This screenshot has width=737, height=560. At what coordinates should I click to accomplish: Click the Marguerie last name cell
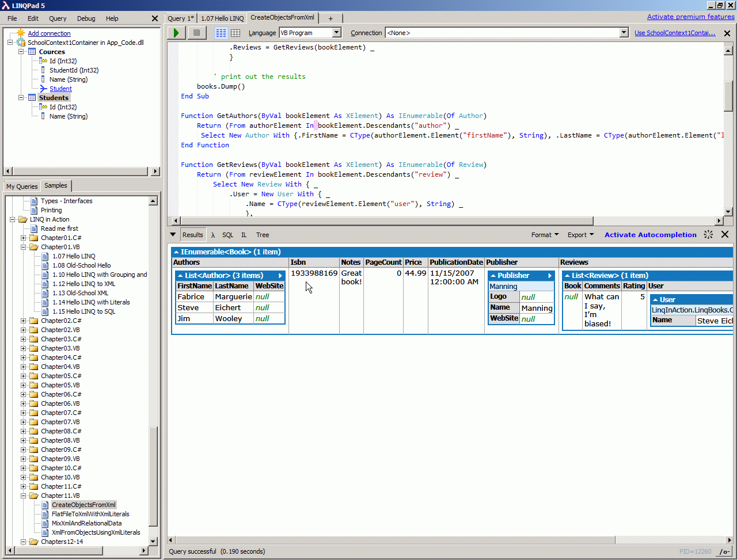[x=233, y=297]
